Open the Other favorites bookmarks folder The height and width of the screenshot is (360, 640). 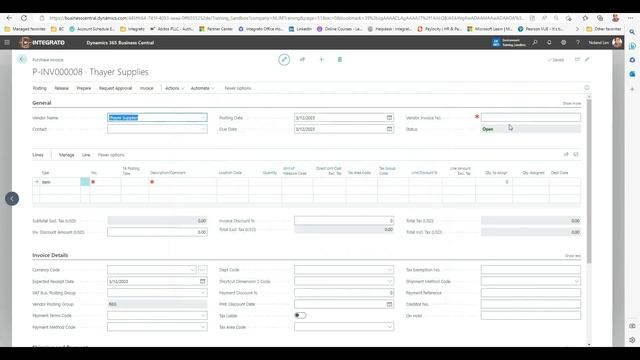point(603,29)
